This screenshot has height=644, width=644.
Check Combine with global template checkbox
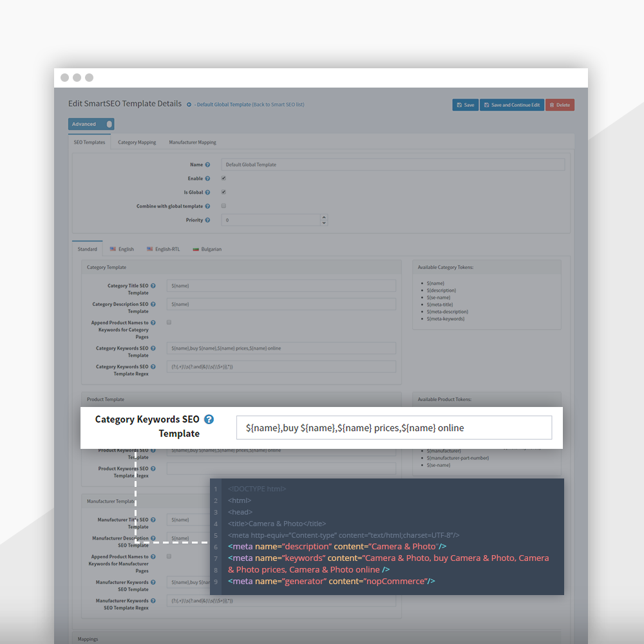click(223, 206)
